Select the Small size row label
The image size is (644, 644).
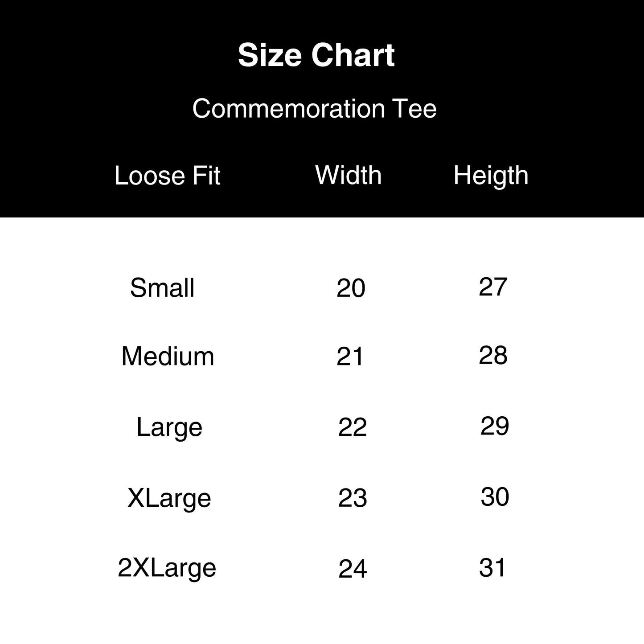(x=162, y=288)
